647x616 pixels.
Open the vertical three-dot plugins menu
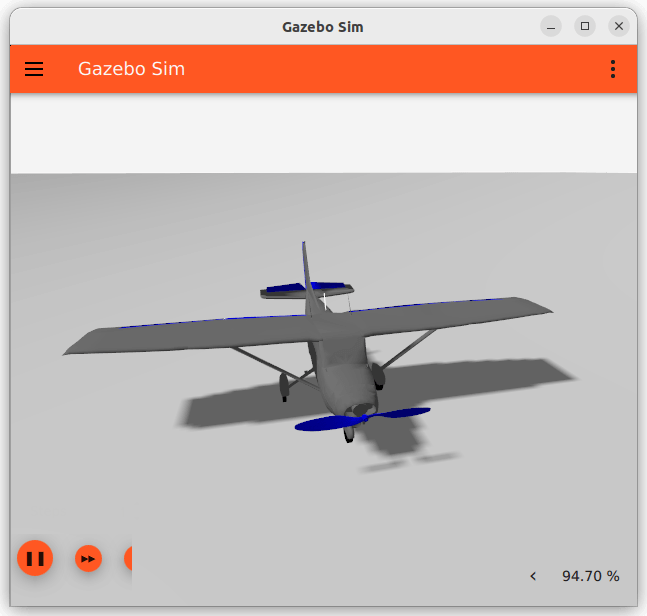coord(612,69)
